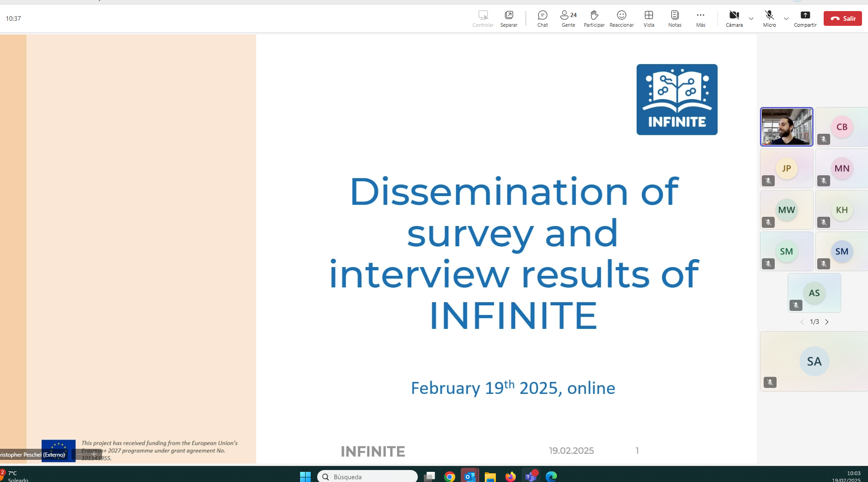Image resolution: width=868 pixels, height=482 pixels.
Task: Click Separar to pop out content
Action: click(x=509, y=18)
